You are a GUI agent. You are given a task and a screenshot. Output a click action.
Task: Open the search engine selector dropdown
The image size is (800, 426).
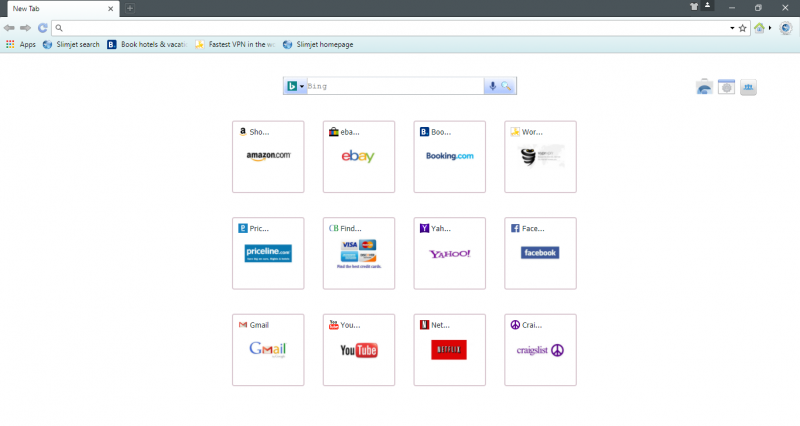(295, 86)
